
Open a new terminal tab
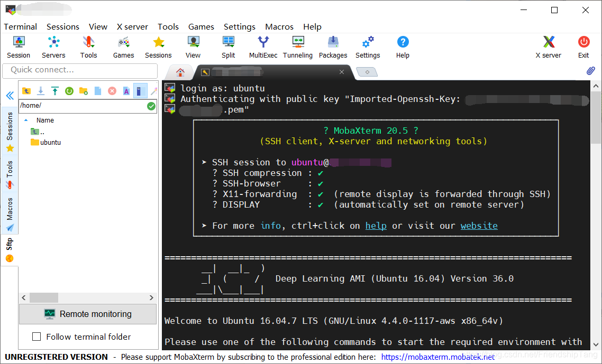[x=367, y=72]
